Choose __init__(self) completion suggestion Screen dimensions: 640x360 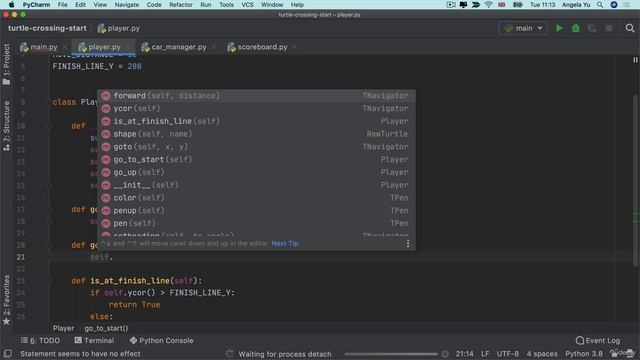(x=256, y=185)
